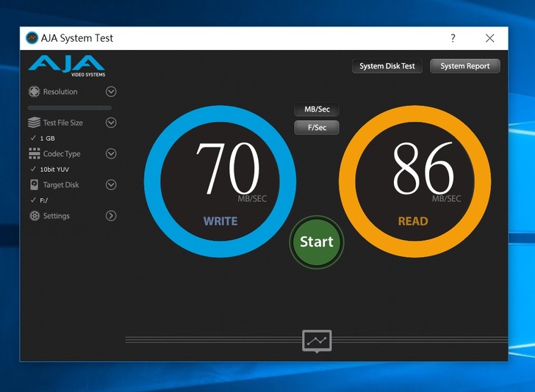535x392 pixels.
Task: Click the Resolution progress bar
Action: click(x=70, y=108)
